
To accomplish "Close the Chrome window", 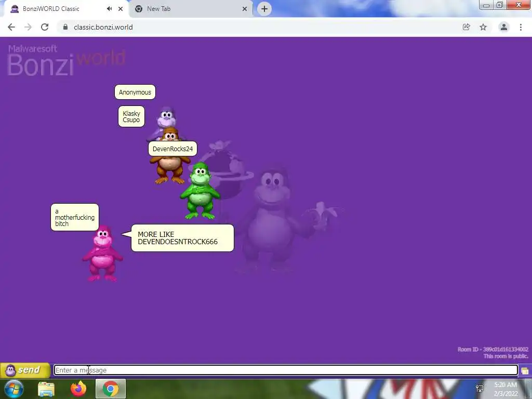I will pos(519,5).
